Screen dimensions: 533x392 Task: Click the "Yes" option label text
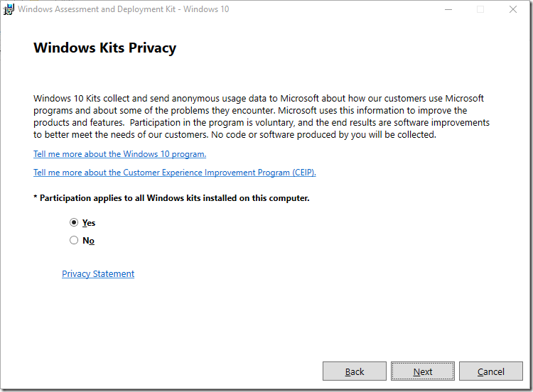pyautogui.click(x=89, y=223)
